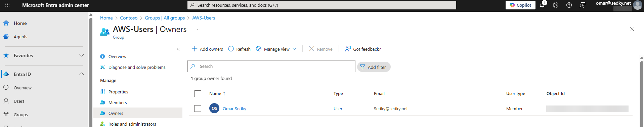Sort by Email column header
Image resolution: width=644 pixels, height=127 pixels.
coord(379,94)
